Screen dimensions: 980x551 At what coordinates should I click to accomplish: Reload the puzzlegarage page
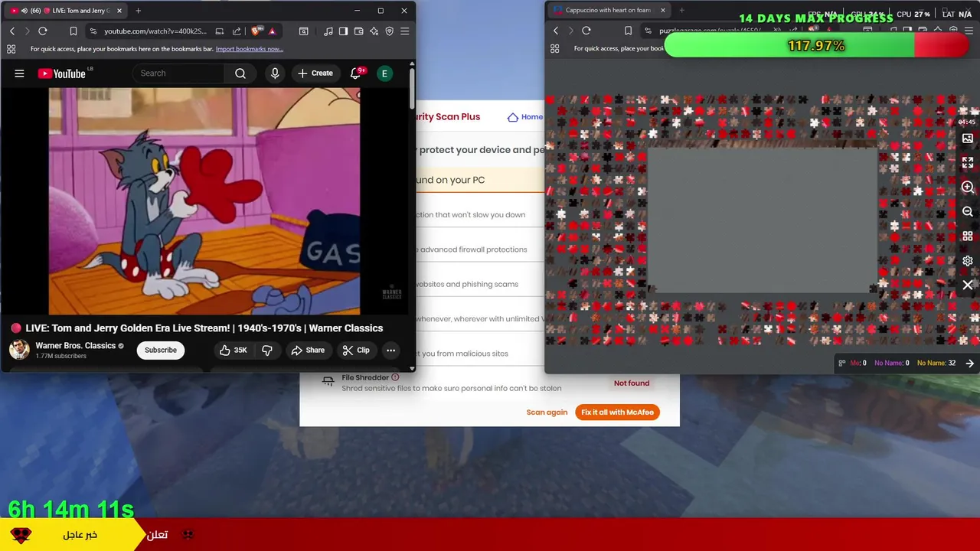(586, 31)
